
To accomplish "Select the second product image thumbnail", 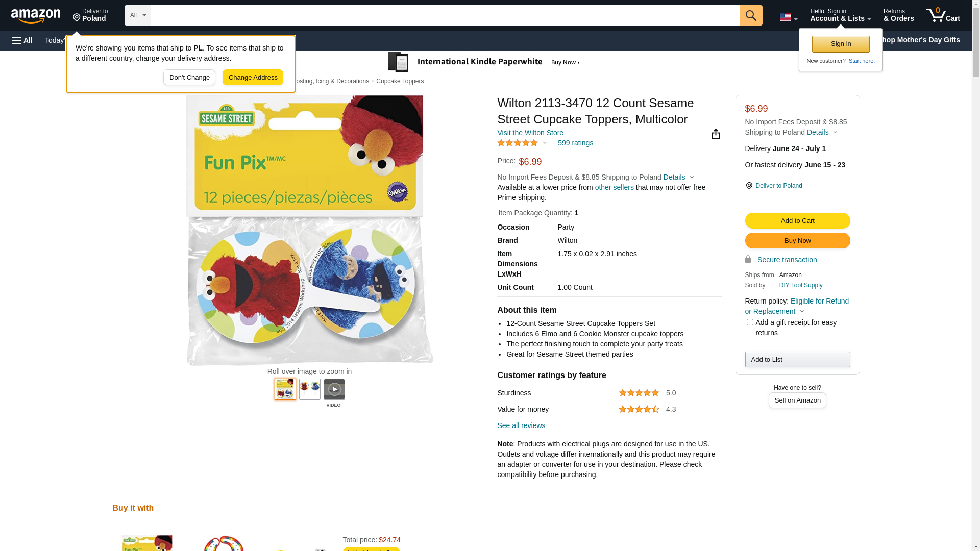I will click(310, 389).
